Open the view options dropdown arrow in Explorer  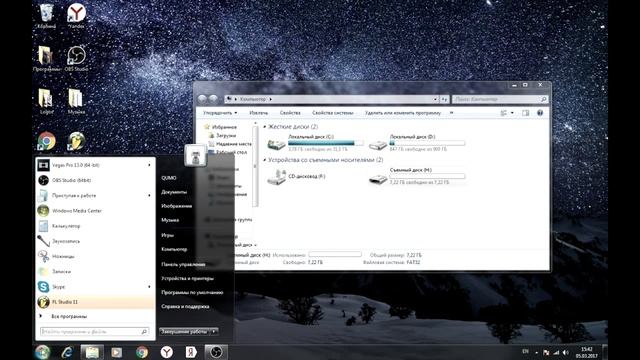pos(512,113)
